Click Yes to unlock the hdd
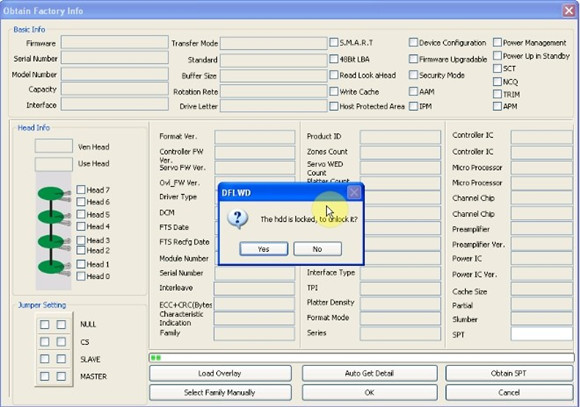 click(263, 249)
